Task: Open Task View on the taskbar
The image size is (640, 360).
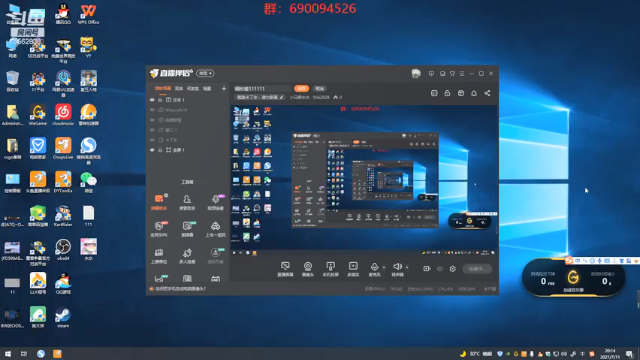Action: pyautogui.click(x=24, y=353)
